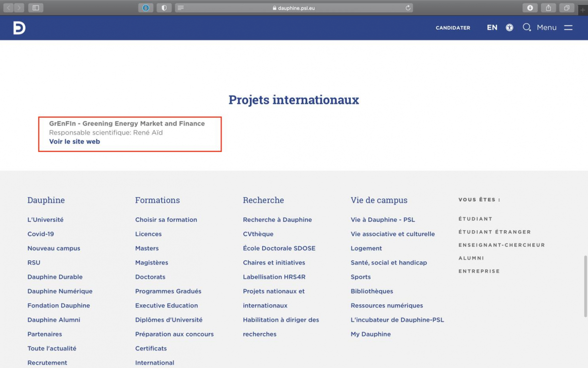Open Safari downloads icon
Viewport: 588px width, 368px height.
530,8
